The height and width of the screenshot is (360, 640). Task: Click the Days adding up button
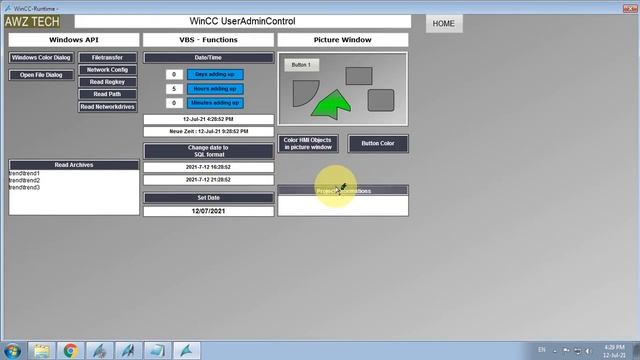click(x=215, y=74)
